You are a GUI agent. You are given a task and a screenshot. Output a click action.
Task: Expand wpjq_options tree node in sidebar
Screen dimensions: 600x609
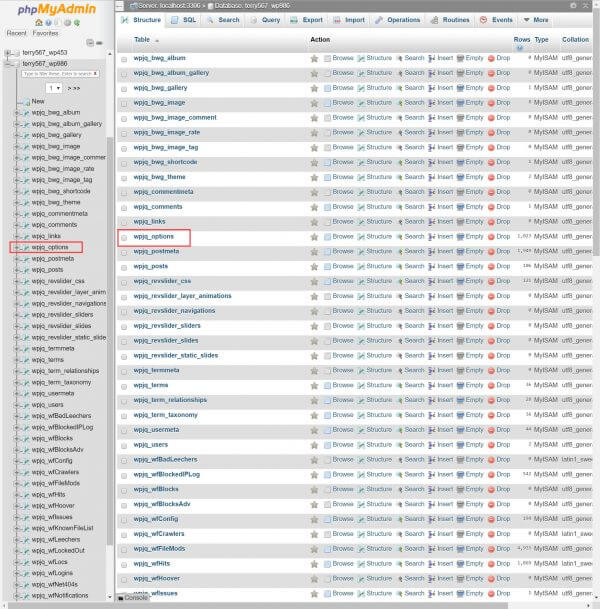pos(16,247)
